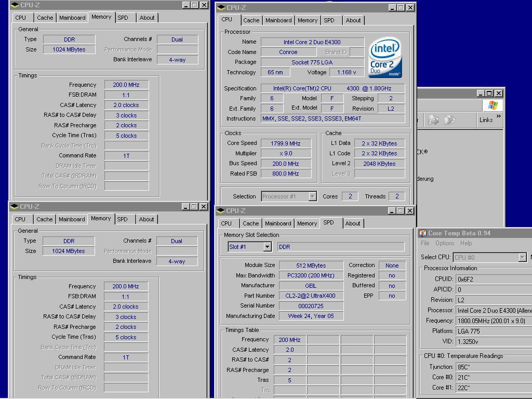Switch to Memory tab in processor CPU-Z window
Viewport: 532px width, 399px height.
[308, 20]
